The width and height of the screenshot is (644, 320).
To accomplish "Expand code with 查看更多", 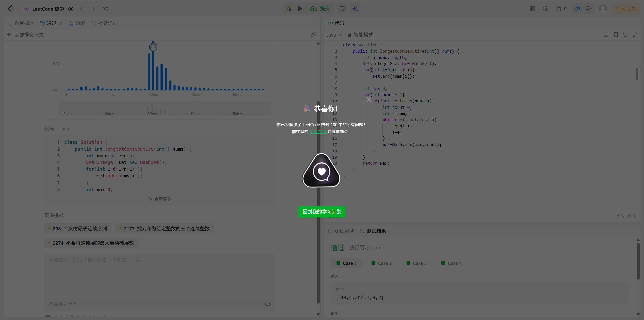I will [160, 199].
